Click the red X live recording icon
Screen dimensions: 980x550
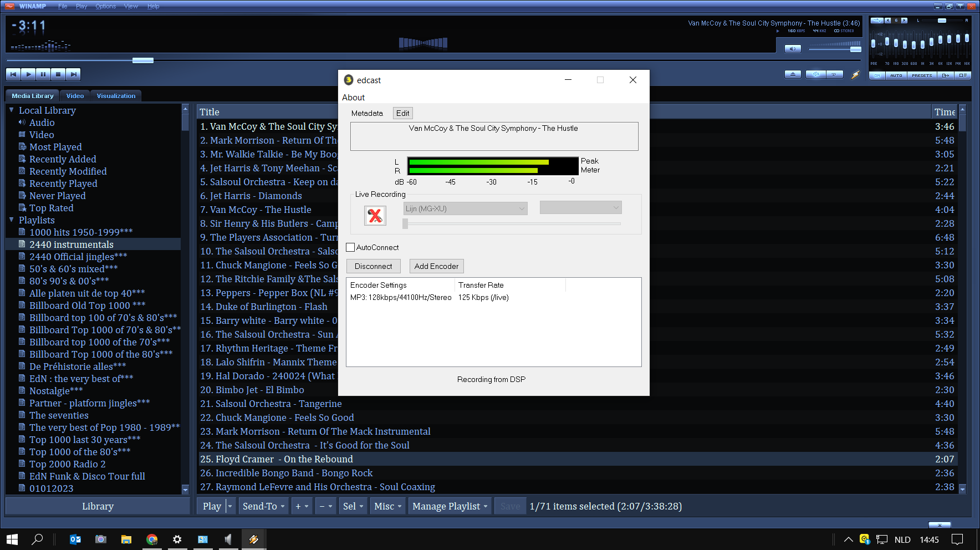pos(375,215)
